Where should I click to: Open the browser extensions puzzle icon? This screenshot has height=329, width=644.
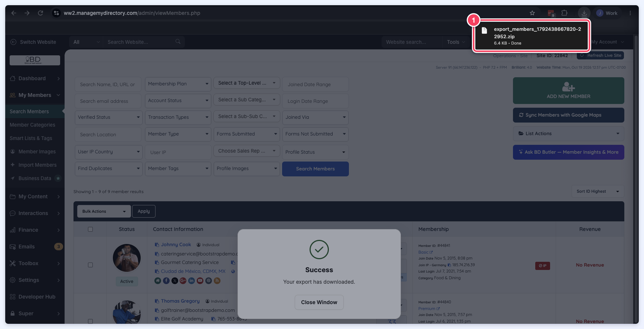point(564,13)
